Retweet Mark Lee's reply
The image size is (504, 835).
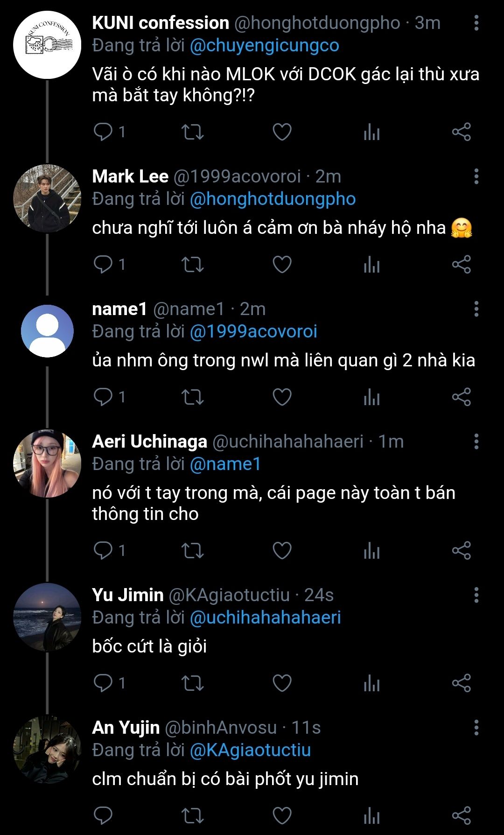192,265
